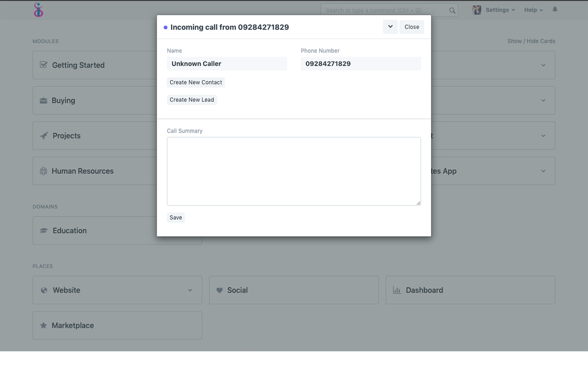Click inside the Call Summary text area
This screenshot has height=367, width=588.
click(x=294, y=171)
